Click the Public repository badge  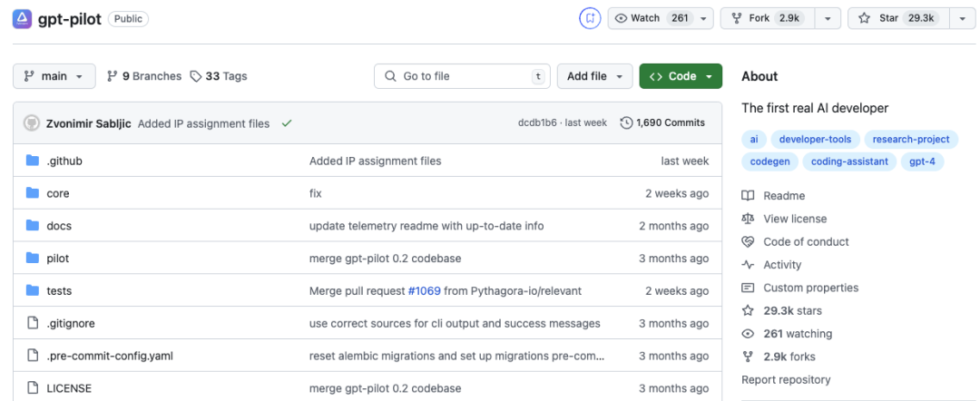point(128,19)
